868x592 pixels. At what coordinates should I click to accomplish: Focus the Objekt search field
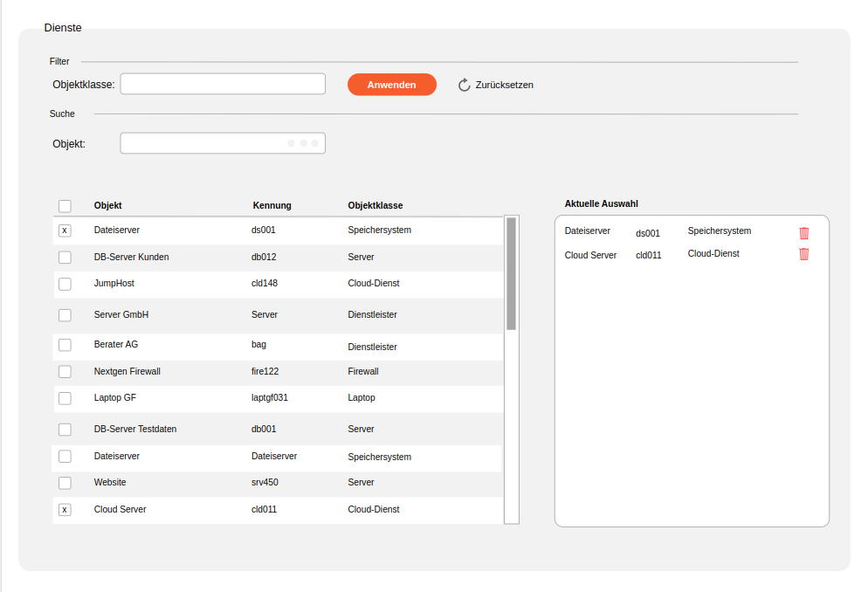click(223, 143)
